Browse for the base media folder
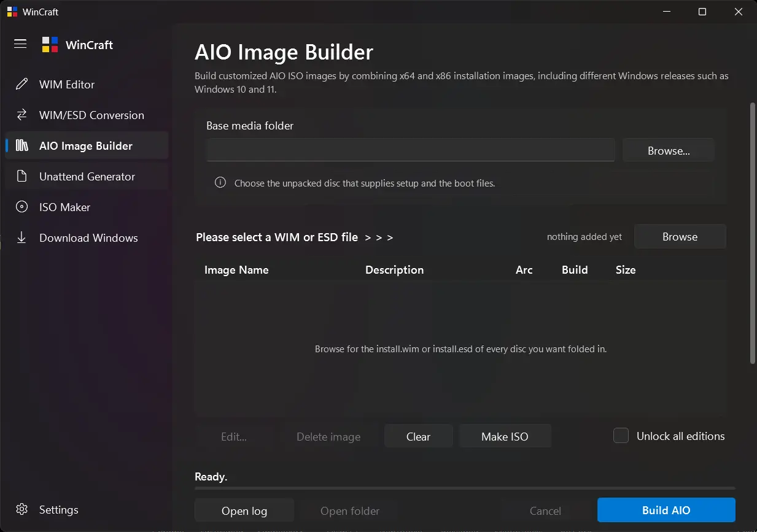 tap(669, 150)
